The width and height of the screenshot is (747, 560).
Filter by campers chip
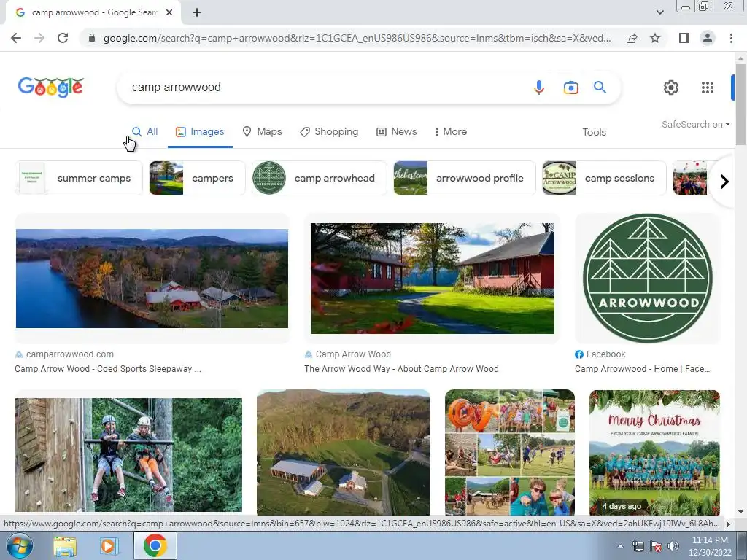coord(197,178)
